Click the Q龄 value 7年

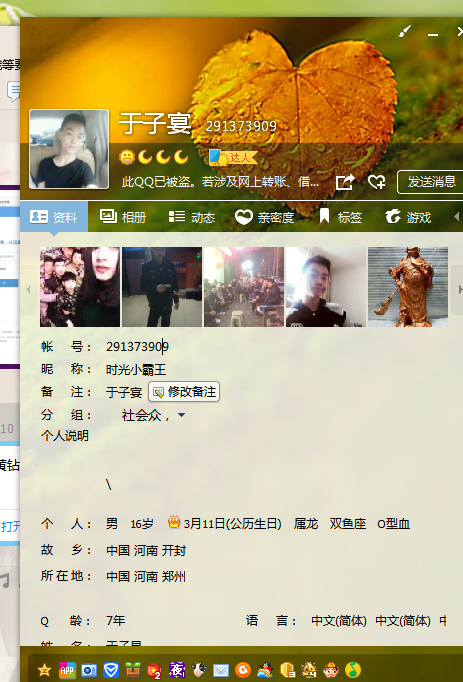click(116, 620)
